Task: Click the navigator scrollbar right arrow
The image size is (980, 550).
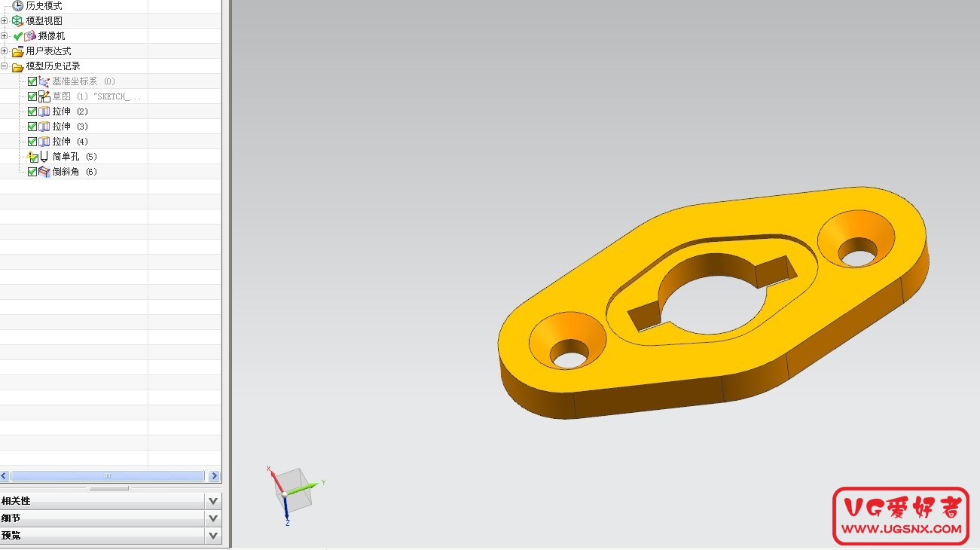Action: 214,476
